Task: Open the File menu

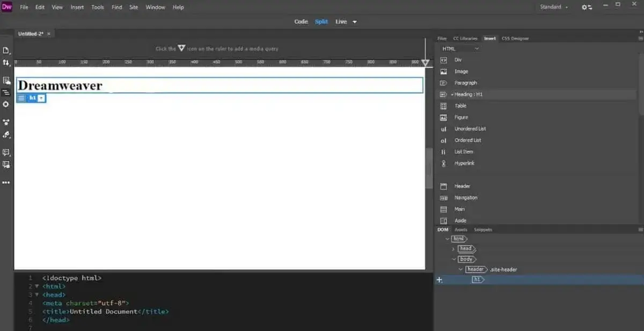Action: [24, 7]
